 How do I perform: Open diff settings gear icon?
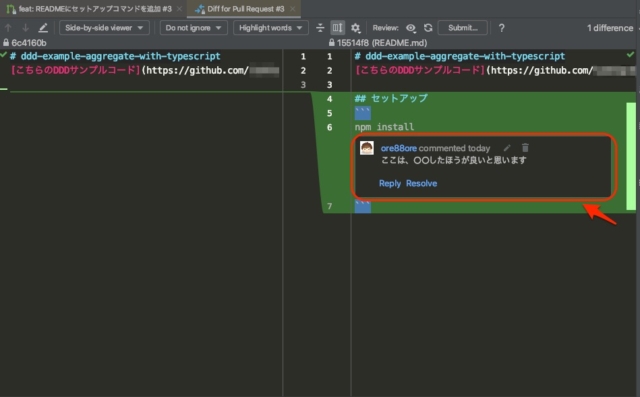click(356, 28)
